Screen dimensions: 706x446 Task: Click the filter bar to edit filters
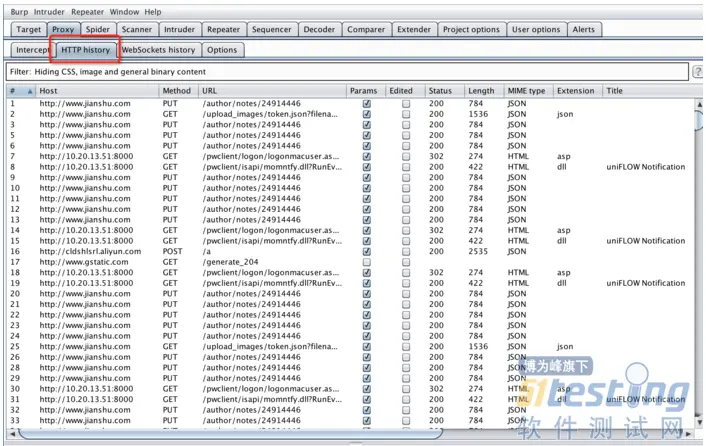pos(347,72)
